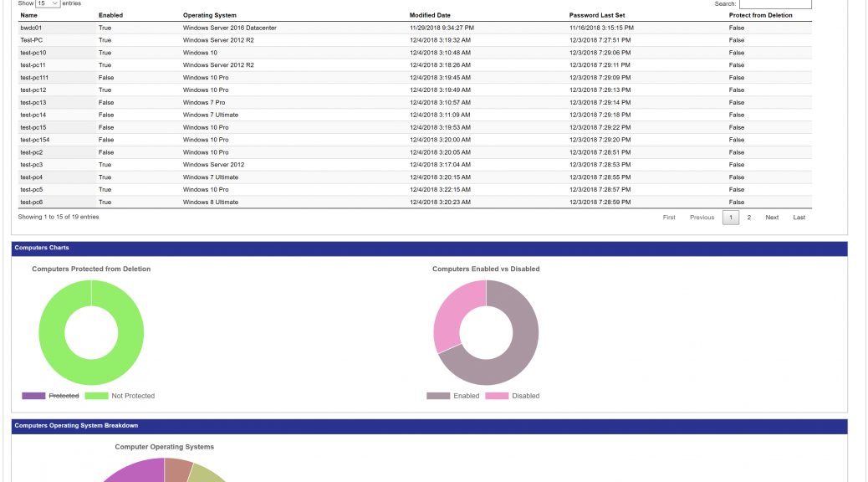Click the Search input field
Viewport: 868px width, 482px height.
coord(775,4)
